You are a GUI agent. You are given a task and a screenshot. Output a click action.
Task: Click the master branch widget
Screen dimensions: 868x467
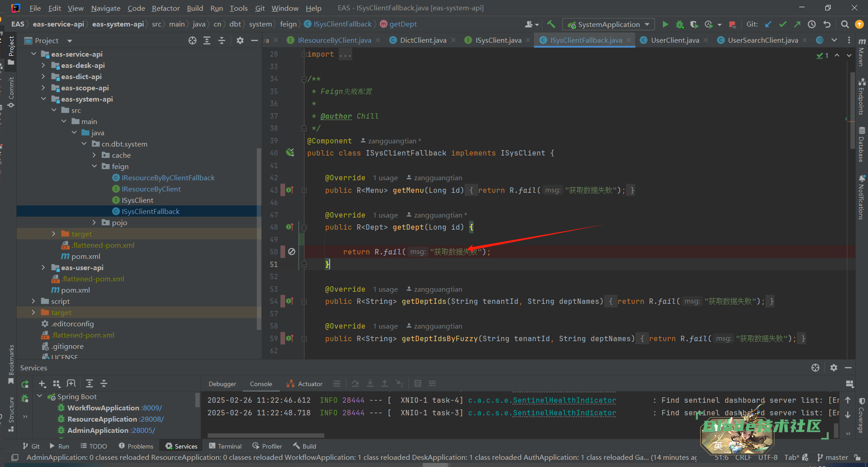833,458
